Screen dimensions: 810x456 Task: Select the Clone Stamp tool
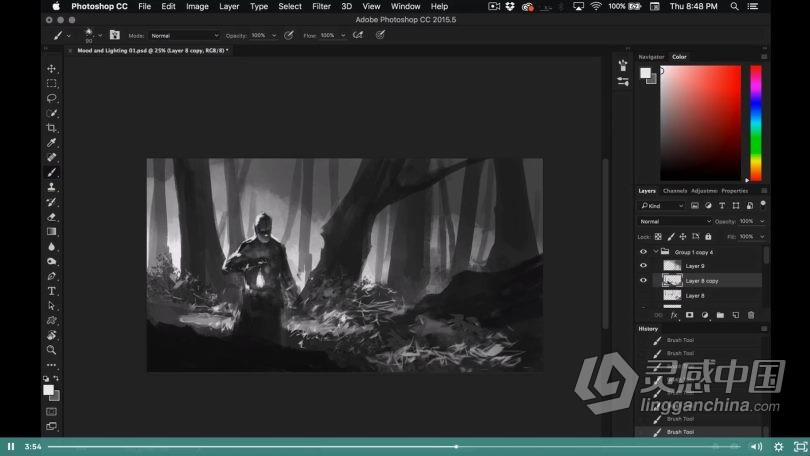pos(51,187)
